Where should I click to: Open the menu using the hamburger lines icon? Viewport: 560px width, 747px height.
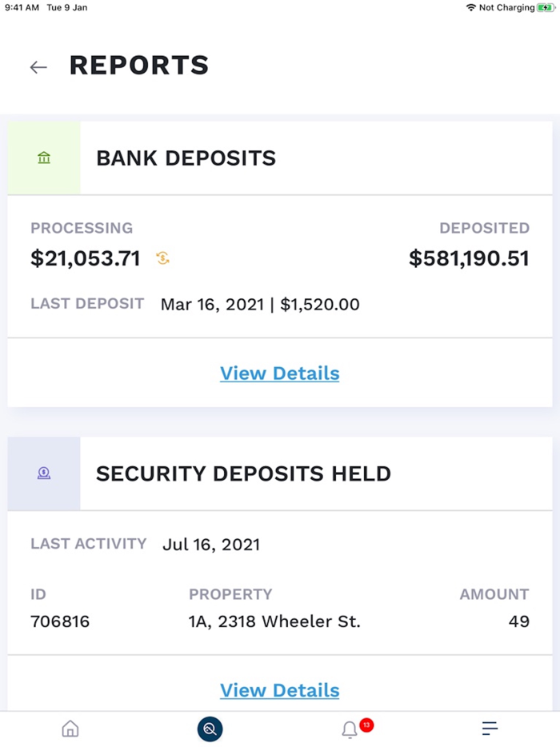click(490, 729)
